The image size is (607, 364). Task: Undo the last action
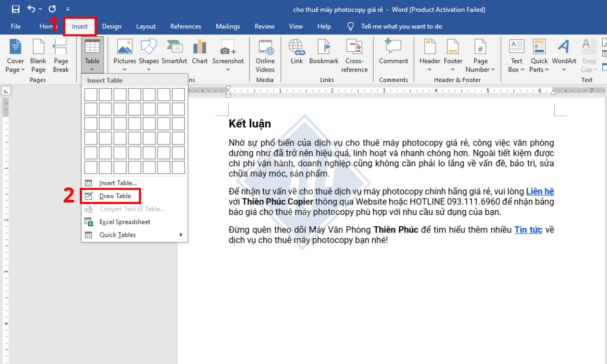pyautogui.click(x=31, y=9)
